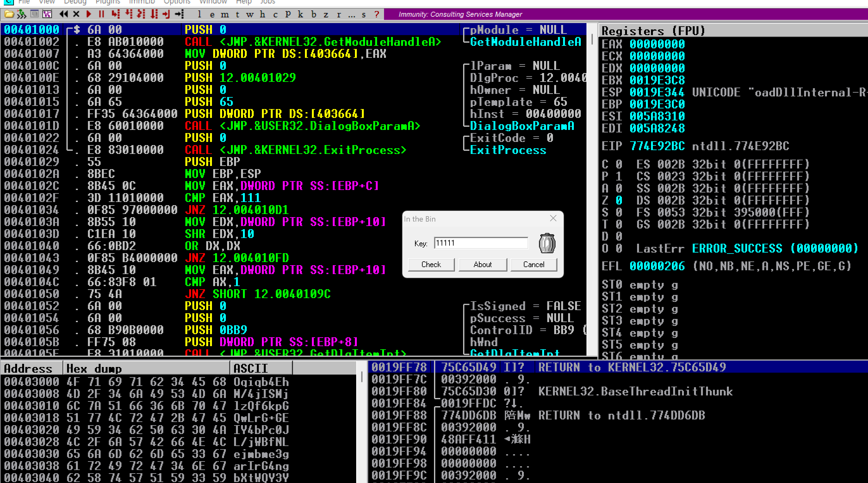The width and height of the screenshot is (868, 483).
Task: Click the red question mark help icon
Action: [x=377, y=15]
